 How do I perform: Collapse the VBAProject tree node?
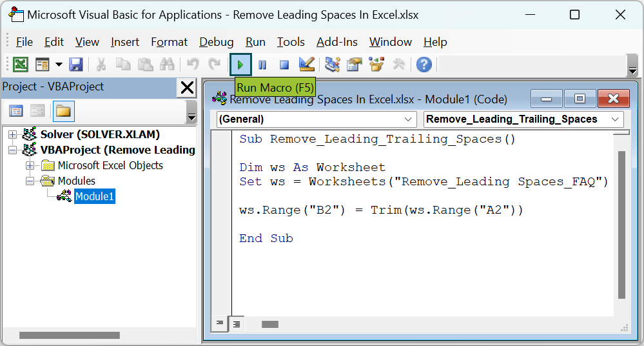(x=13, y=150)
